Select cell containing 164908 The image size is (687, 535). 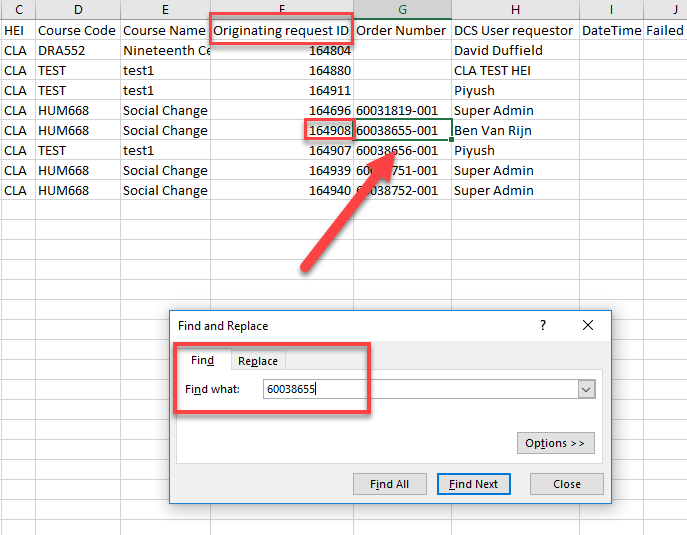(x=329, y=131)
